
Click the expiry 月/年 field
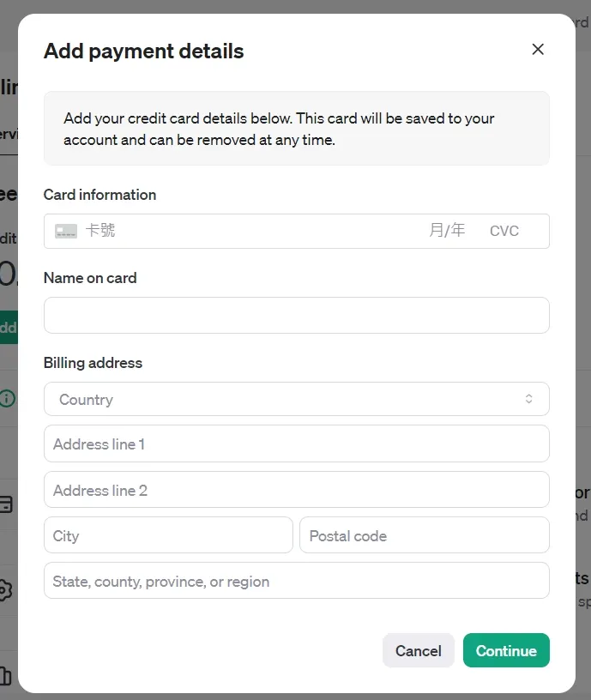(447, 231)
